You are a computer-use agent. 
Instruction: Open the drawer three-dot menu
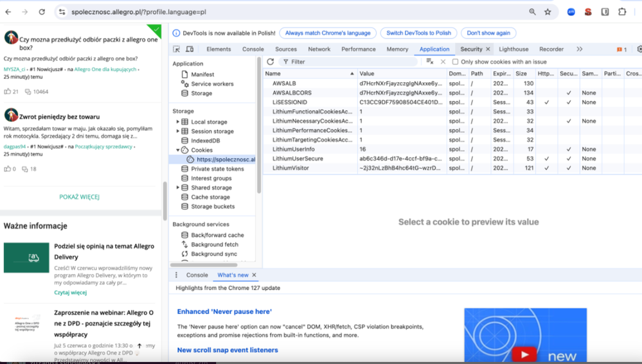[x=176, y=275]
